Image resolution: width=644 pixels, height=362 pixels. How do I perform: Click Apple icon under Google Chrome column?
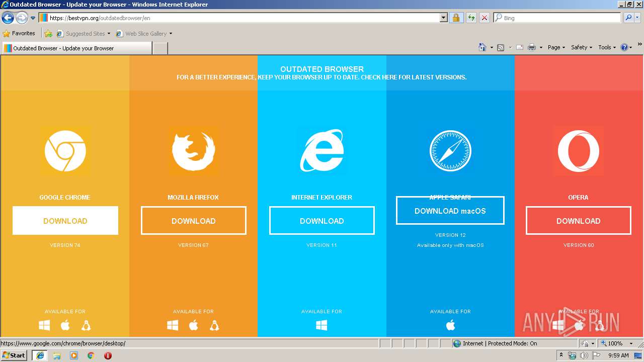pyautogui.click(x=65, y=325)
